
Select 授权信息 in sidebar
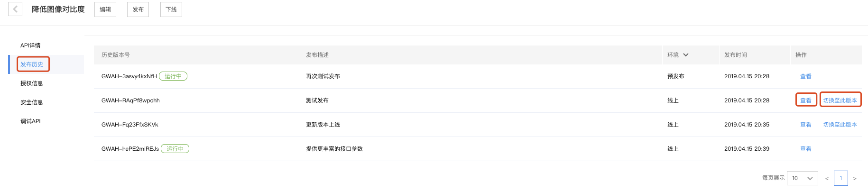tap(32, 83)
